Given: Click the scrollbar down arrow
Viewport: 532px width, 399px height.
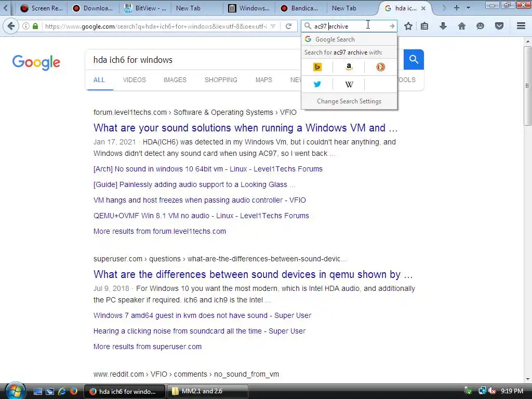Looking at the screenshot, I should (527, 379).
